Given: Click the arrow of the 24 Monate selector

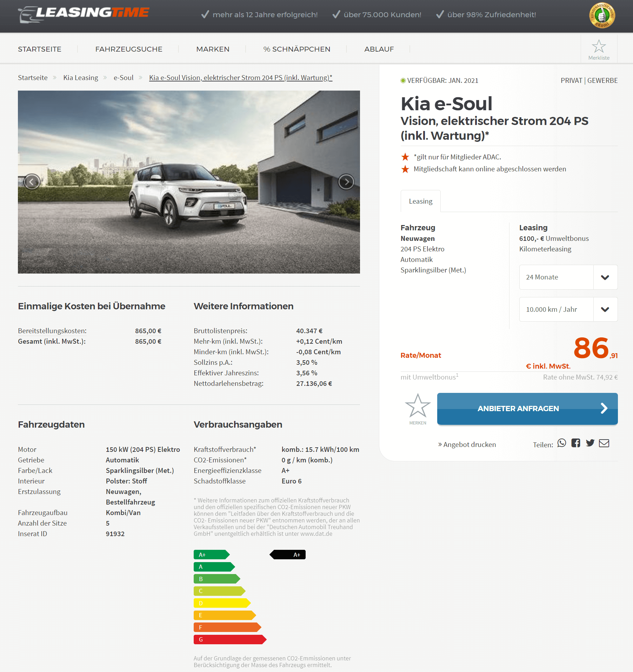Looking at the screenshot, I should (605, 277).
